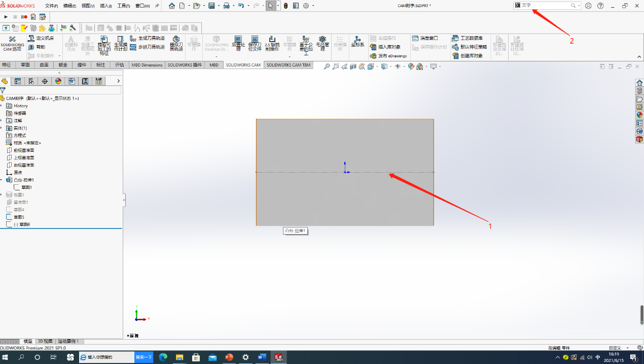Open Microsoft Edge from the taskbar
Viewport: 644px width, 364px height.
pyautogui.click(x=163, y=357)
